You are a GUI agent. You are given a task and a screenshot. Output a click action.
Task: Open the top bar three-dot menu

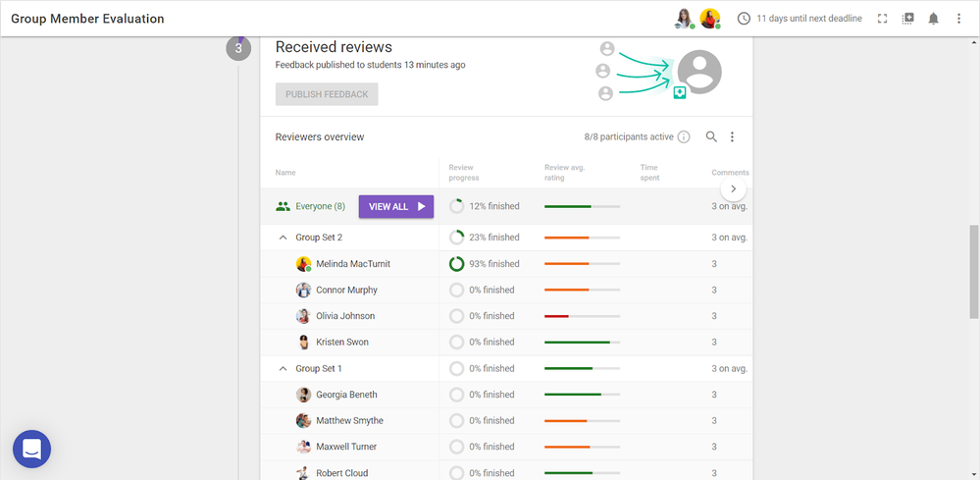(958, 19)
